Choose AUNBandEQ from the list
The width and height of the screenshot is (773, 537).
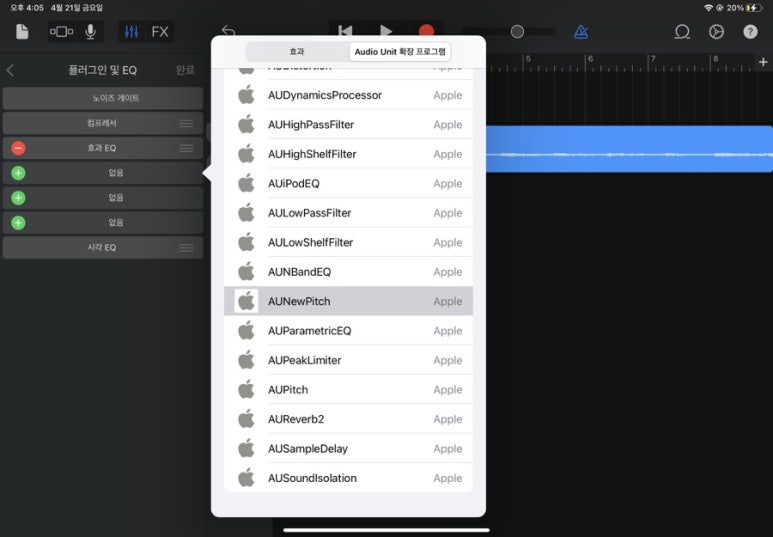point(349,272)
